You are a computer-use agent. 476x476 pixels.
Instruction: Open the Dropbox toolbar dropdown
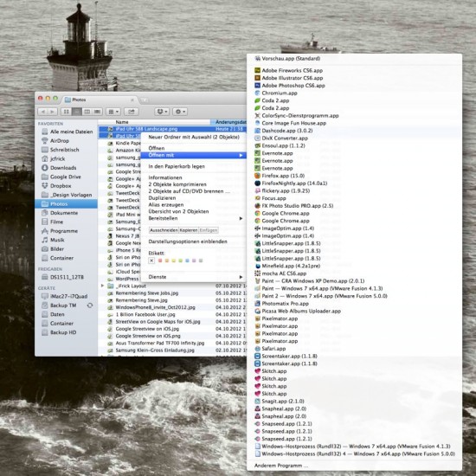pos(162,112)
